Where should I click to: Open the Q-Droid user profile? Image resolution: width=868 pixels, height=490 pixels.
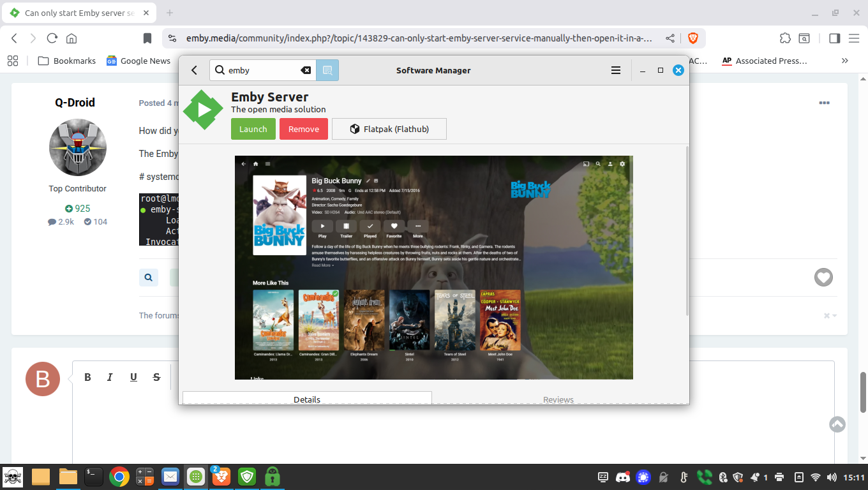75,103
